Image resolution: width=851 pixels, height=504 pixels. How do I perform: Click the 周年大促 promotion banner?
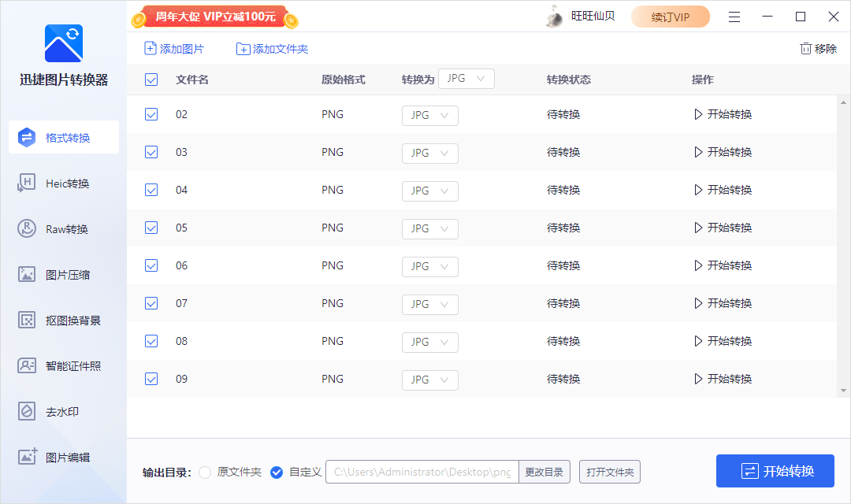tap(213, 16)
